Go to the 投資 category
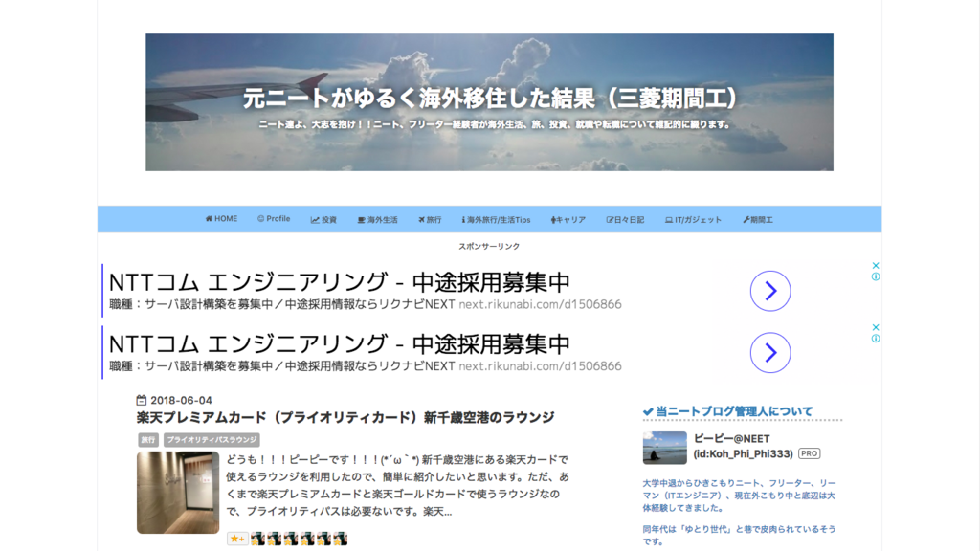This screenshot has height=551, width=980. coord(323,220)
